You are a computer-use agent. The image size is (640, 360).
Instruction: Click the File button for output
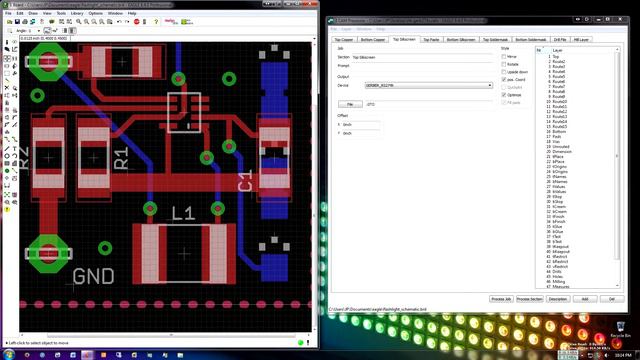[x=350, y=104]
